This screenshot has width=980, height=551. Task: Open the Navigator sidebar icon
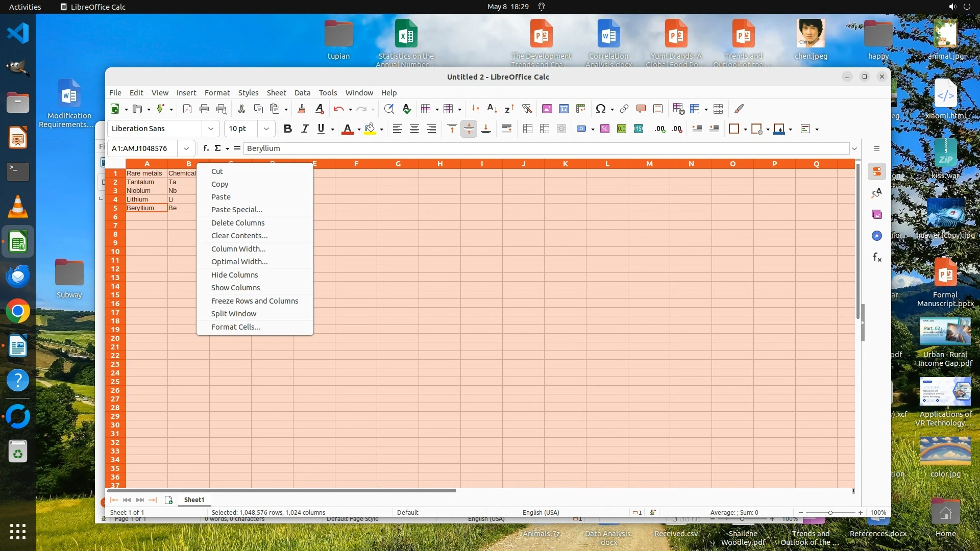(x=877, y=236)
